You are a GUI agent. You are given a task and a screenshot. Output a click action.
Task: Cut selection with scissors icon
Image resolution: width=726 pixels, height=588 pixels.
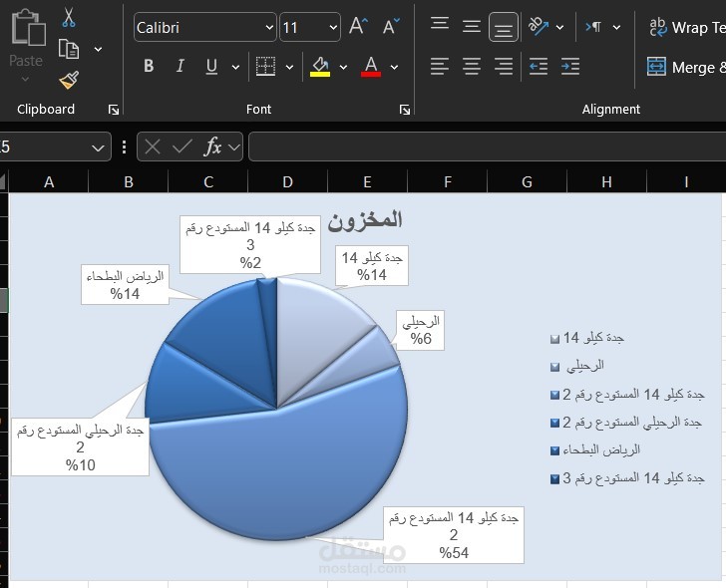[69, 18]
